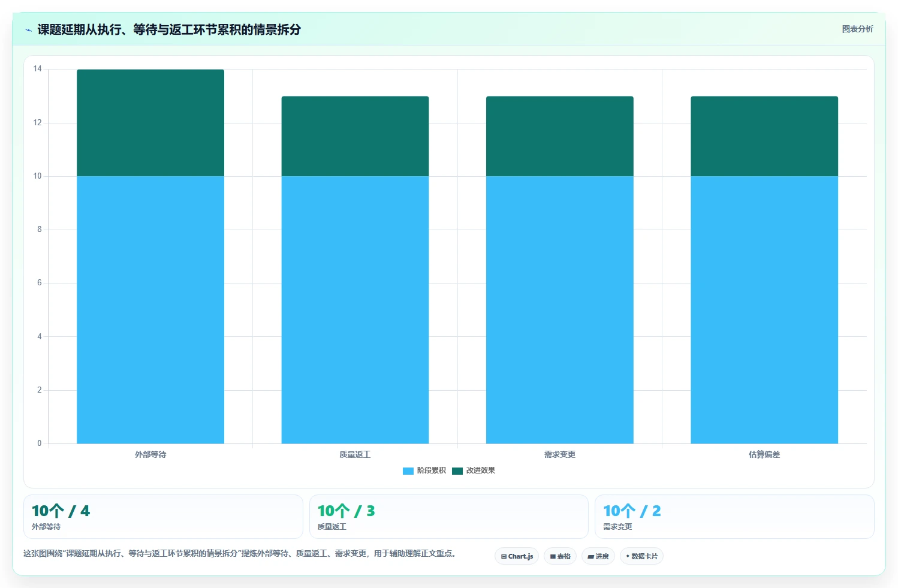This screenshot has width=898, height=588.
Task: Select the blue 阶段累积 bar for 外部等待
Action: pos(150,310)
